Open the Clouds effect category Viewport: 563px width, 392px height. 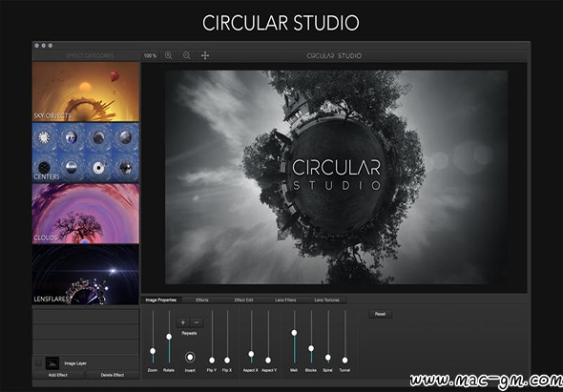(86, 214)
